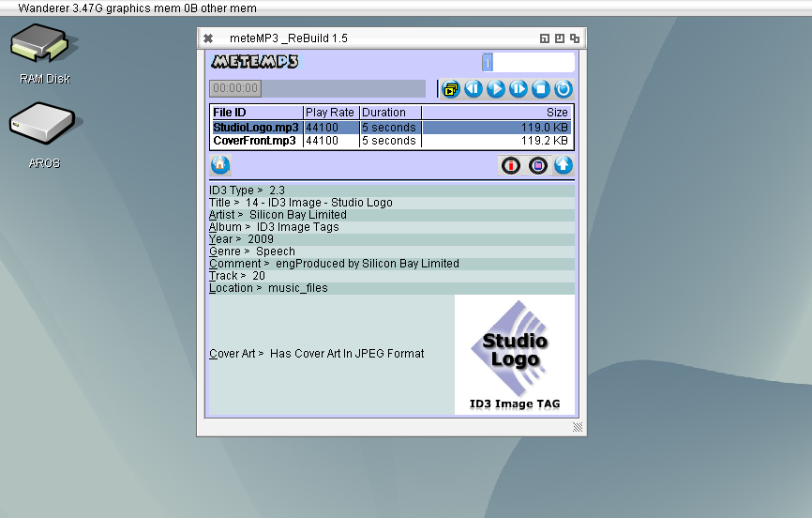812x518 pixels.
Task: Click the Genre Speech row
Action: point(392,251)
